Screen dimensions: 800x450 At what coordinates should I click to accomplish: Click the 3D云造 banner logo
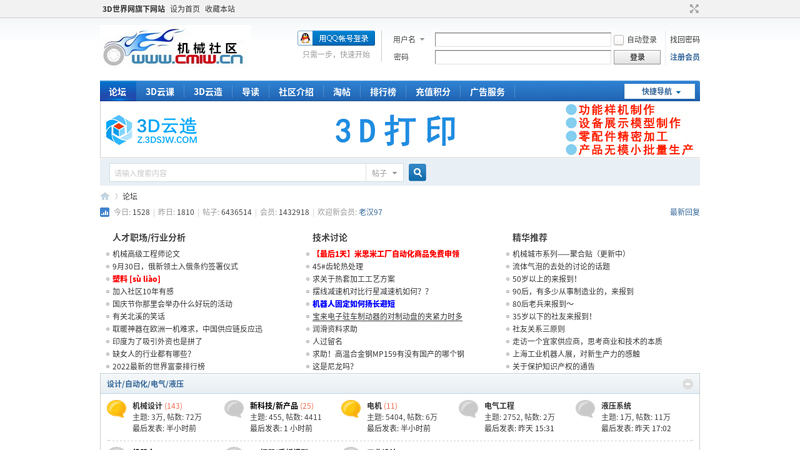click(x=152, y=130)
